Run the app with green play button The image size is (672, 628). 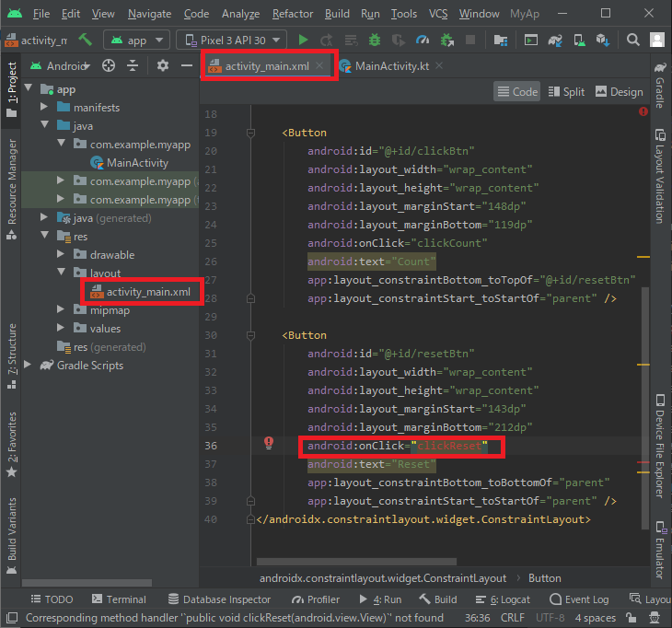point(303,40)
